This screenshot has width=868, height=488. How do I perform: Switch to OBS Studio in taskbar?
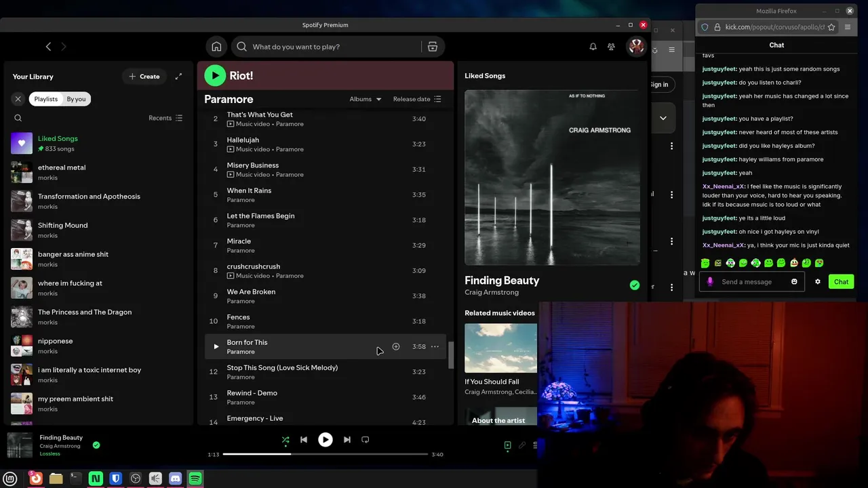coord(136,479)
